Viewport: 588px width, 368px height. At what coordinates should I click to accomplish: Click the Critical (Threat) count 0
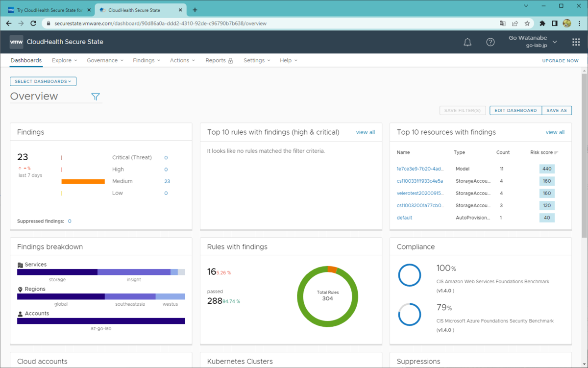[x=166, y=158]
